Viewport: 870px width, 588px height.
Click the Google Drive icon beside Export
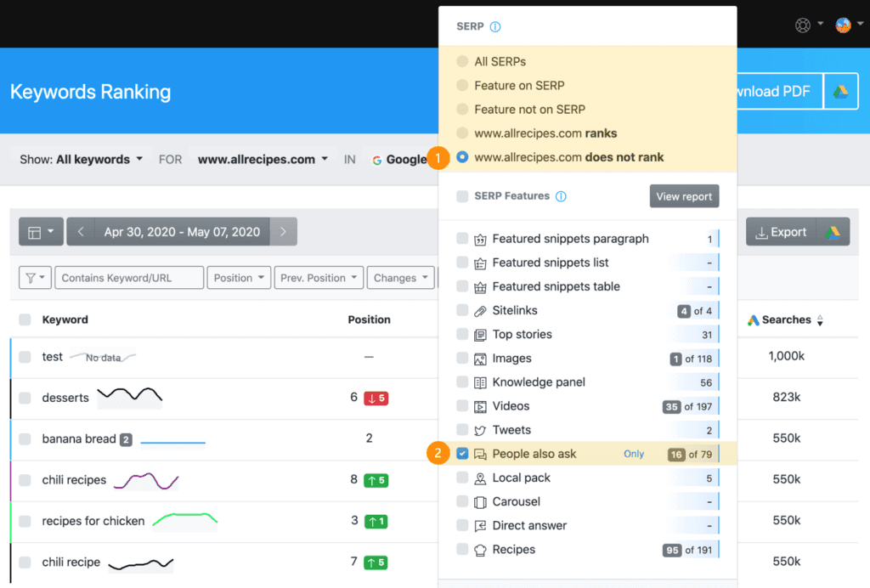[833, 232]
